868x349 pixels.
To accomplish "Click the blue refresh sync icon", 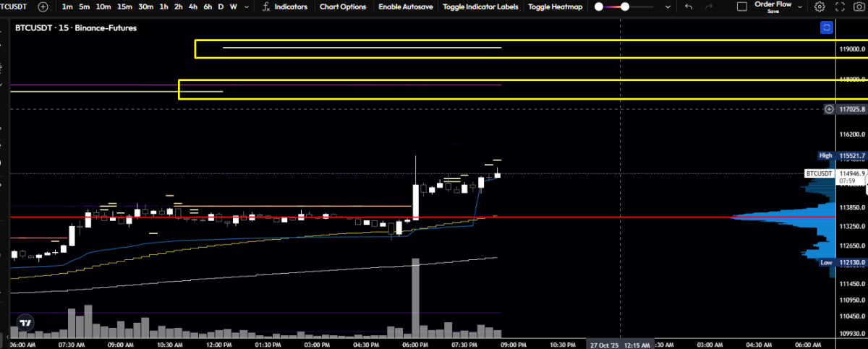I will tap(827, 28).
